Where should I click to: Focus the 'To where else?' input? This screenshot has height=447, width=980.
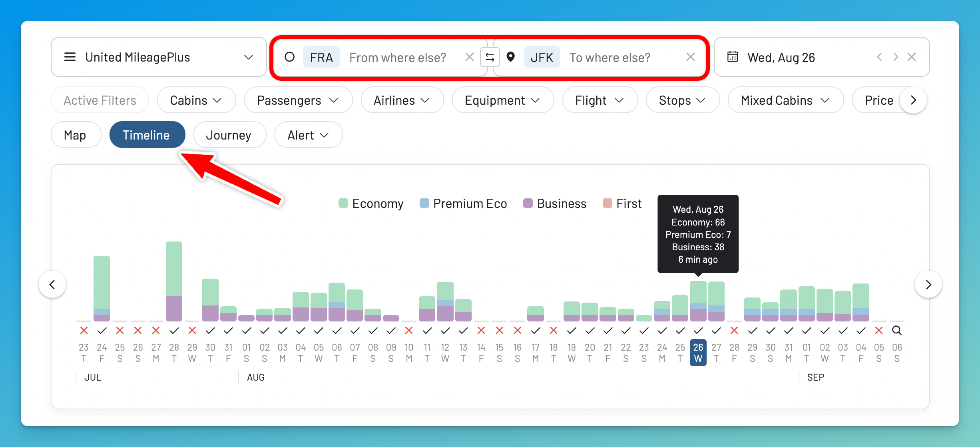click(610, 58)
